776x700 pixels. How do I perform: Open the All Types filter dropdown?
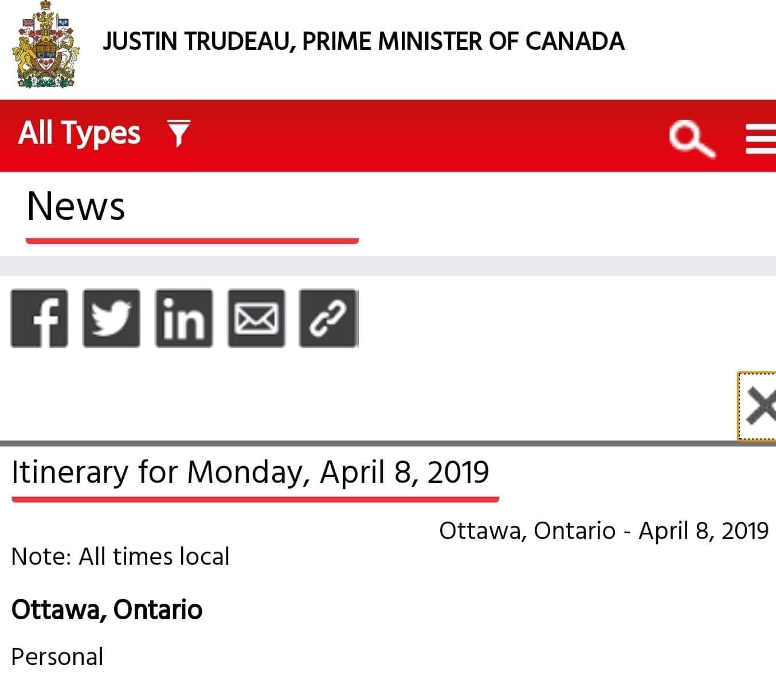pos(104,134)
